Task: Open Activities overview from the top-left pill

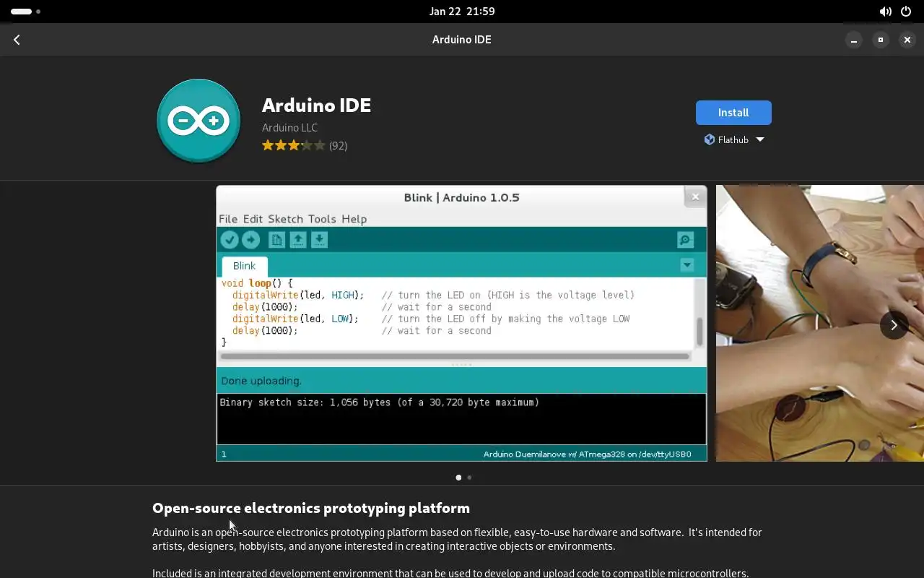Action: (x=26, y=12)
